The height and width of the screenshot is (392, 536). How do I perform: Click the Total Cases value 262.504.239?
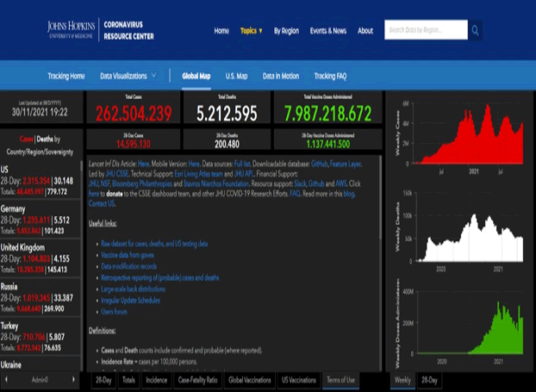[134, 114]
